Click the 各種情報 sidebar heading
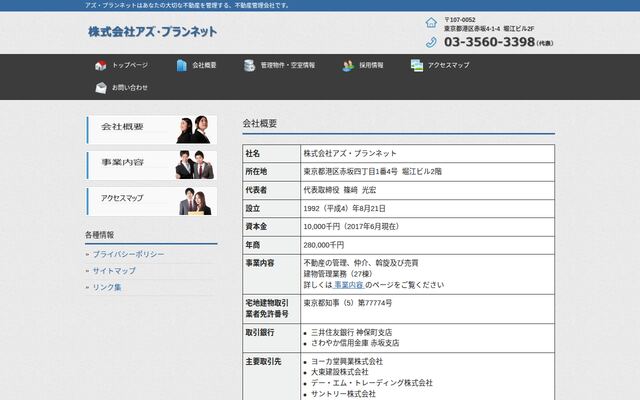The height and width of the screenshot is (400, 640). 99,235
